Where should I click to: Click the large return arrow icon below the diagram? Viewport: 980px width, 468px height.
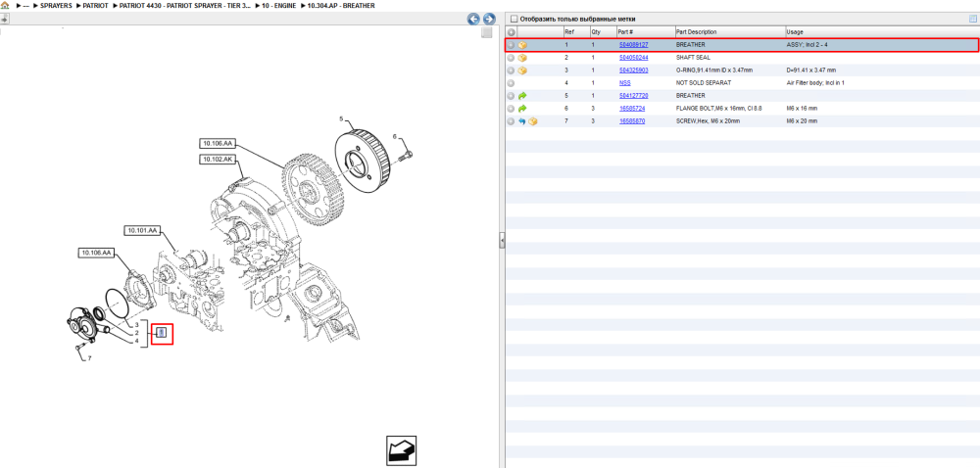point(401,450)
